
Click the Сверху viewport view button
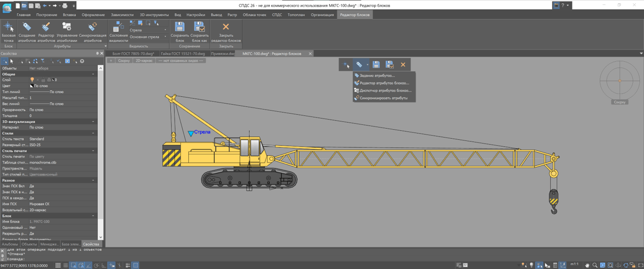click(x=124, y=61)
